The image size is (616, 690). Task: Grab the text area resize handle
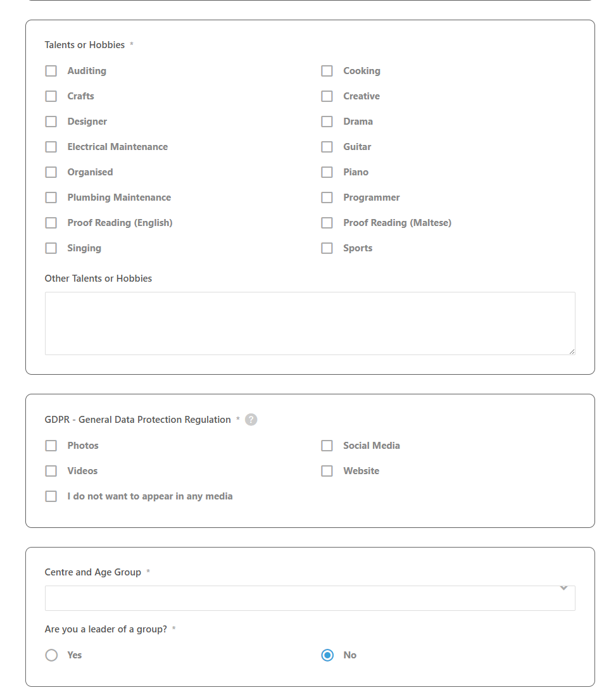pos(572,351)
